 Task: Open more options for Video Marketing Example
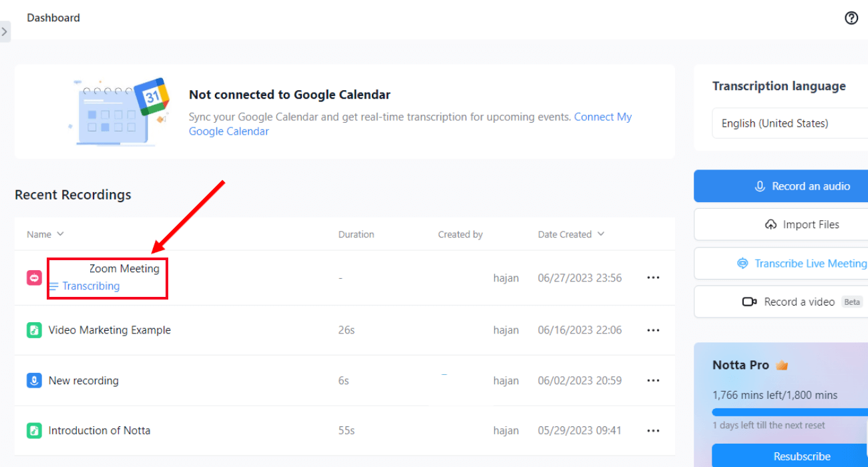(653, 330)
